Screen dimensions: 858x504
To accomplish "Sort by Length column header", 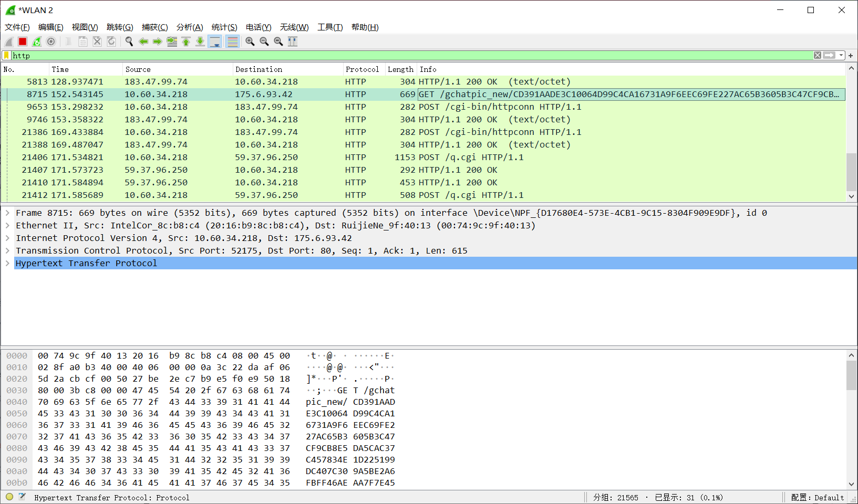I will pos(401,69).
